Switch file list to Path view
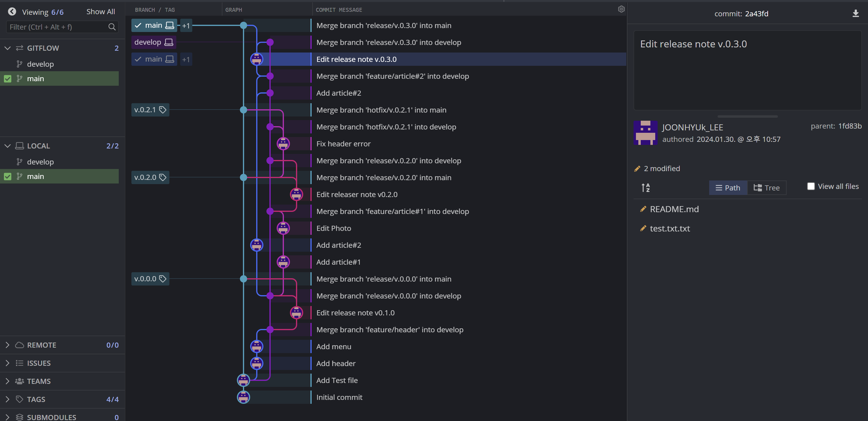Viewport: 868px width, 421px height. coord(728,188)
